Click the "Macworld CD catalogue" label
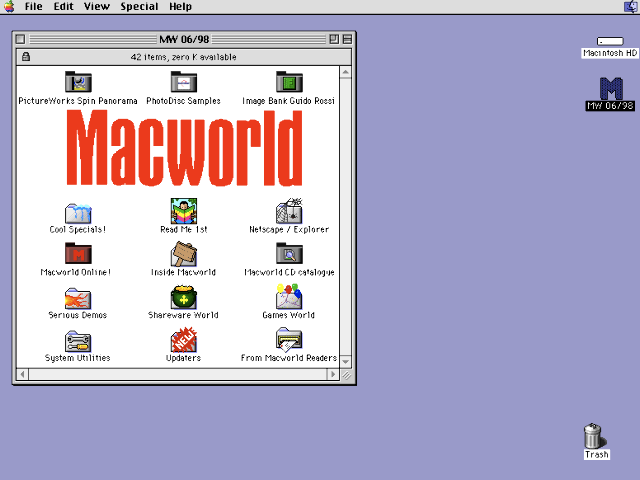This screenshot has width=640, height=480. pyautogui.click(x=289, y=272)
